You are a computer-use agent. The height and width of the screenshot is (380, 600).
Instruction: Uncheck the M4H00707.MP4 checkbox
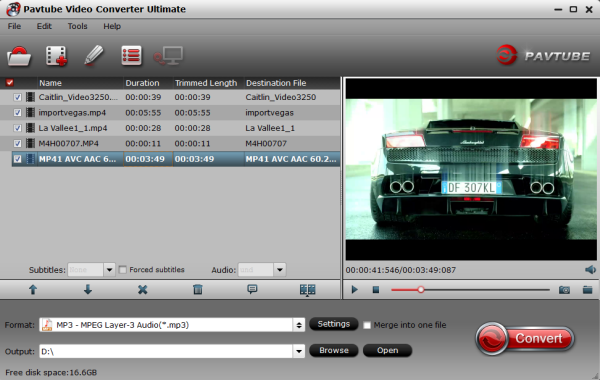pyautogui.click(x=17, y=143)
